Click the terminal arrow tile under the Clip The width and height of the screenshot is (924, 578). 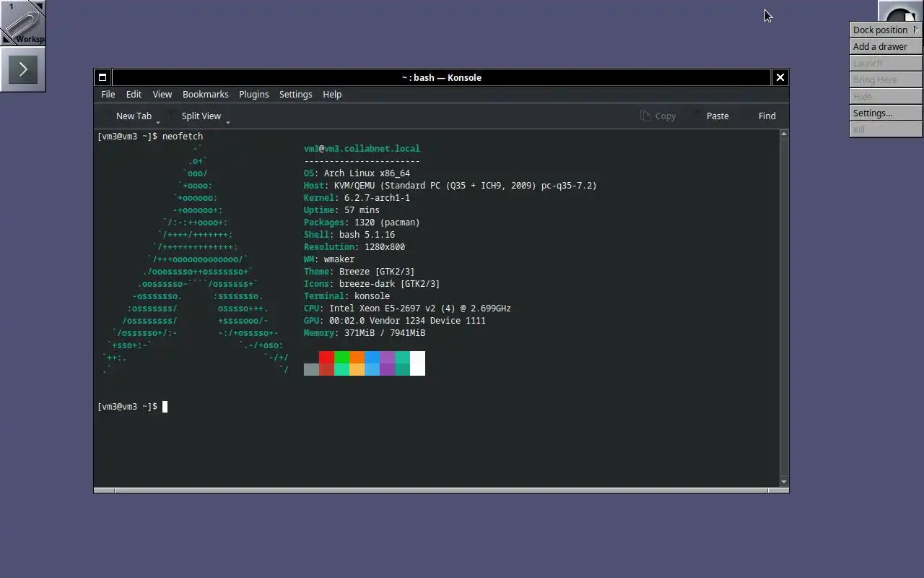click(22, 69)
